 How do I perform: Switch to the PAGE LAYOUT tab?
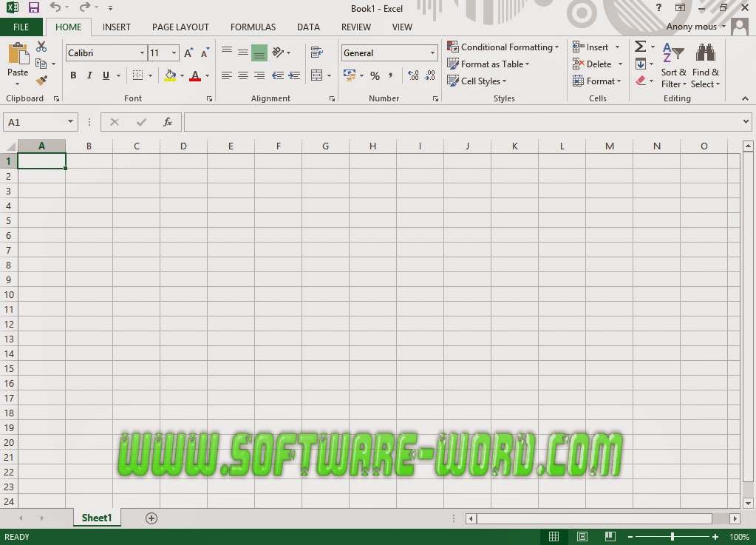(x=181, y=27)
